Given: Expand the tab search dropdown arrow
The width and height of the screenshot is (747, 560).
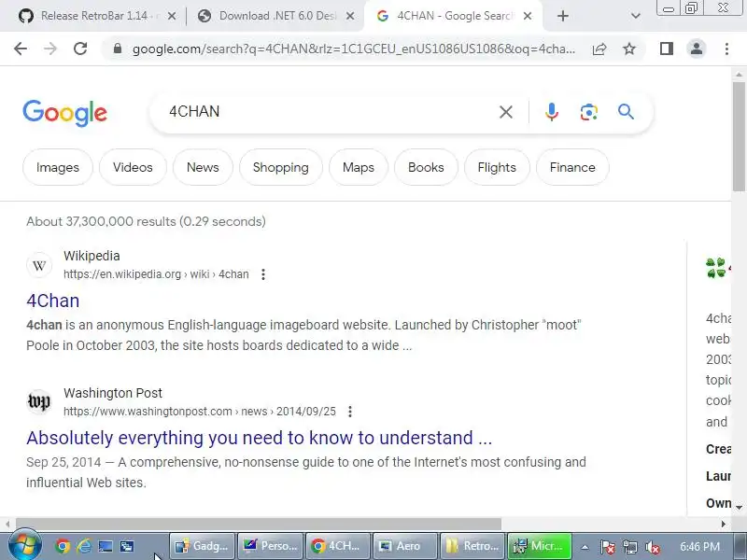Looking at the screenshot, I should [x=635, y=16].
